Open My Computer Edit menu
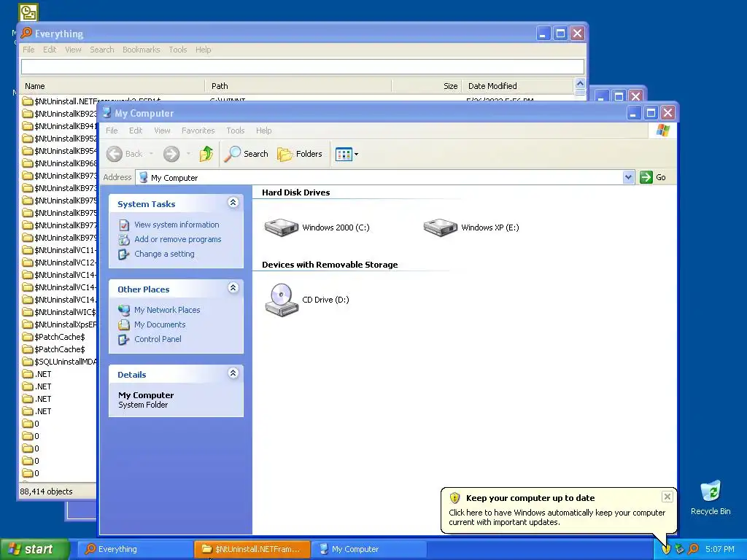Viewport: 747px width, 560px height. [136, 131]
